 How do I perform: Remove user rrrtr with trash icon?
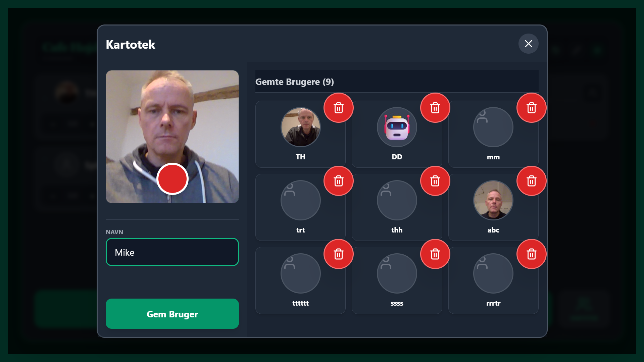click(531, 254)
